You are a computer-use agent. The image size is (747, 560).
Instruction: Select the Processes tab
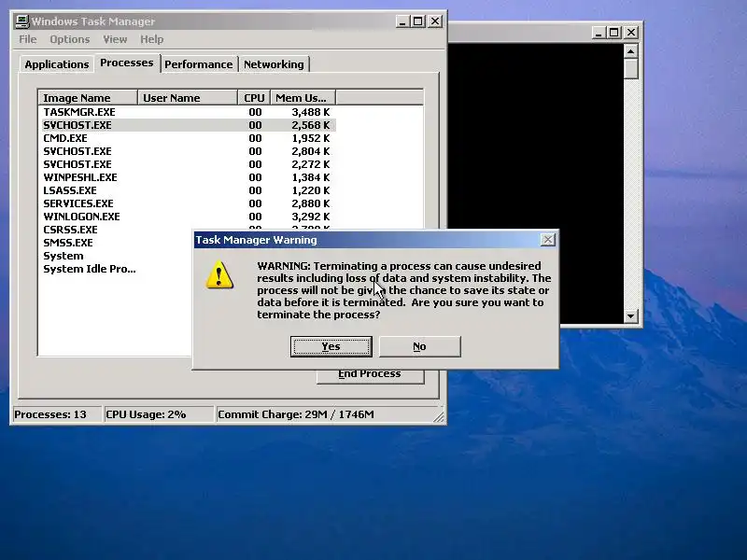tap(127, 63)
